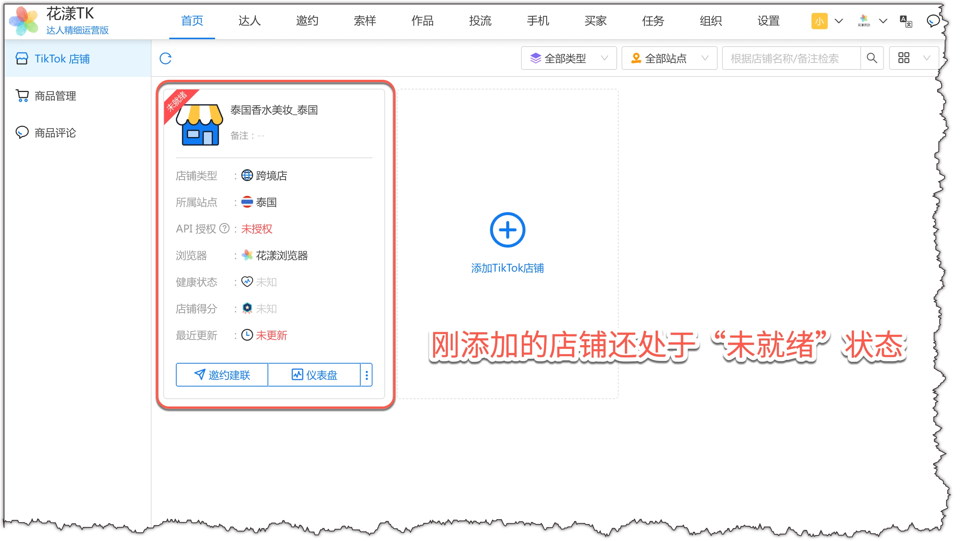This screenshot has height=541, width=980.
Task: Click the Thailand flag icon
Action: [247, 202]
